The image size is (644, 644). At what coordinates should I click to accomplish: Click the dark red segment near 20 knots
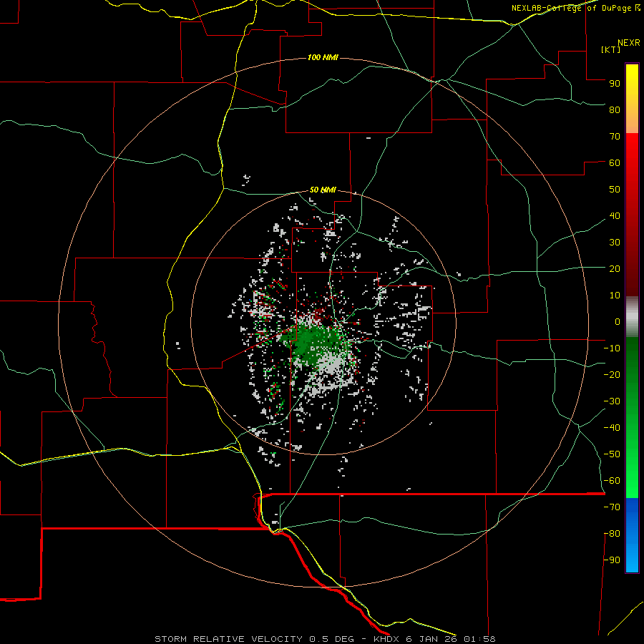632,269
